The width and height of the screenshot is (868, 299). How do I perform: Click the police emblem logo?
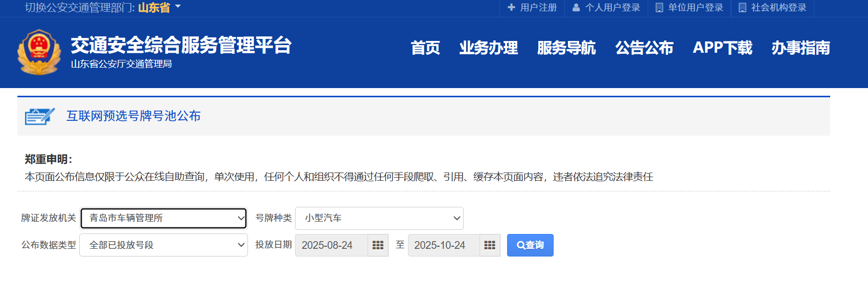(x=39, y=52)
